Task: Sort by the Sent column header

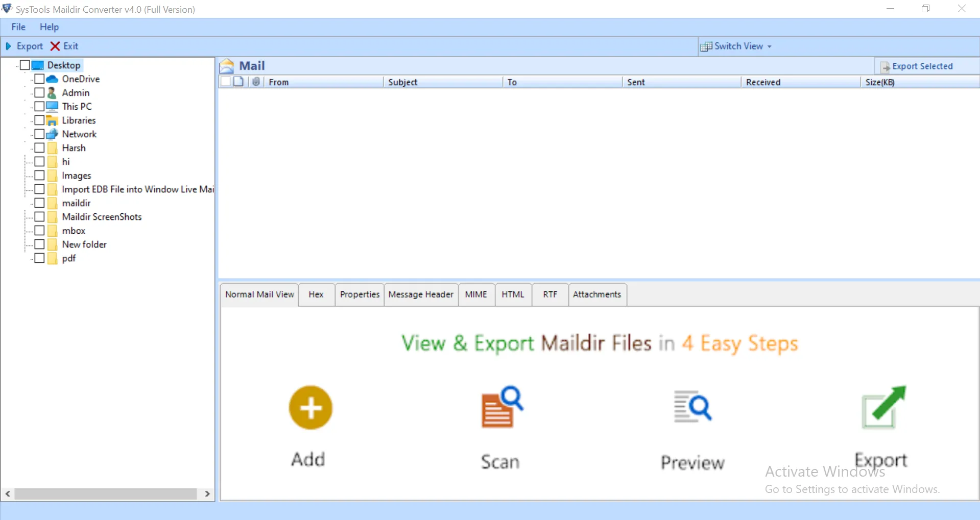Action: tap(681, 82)
